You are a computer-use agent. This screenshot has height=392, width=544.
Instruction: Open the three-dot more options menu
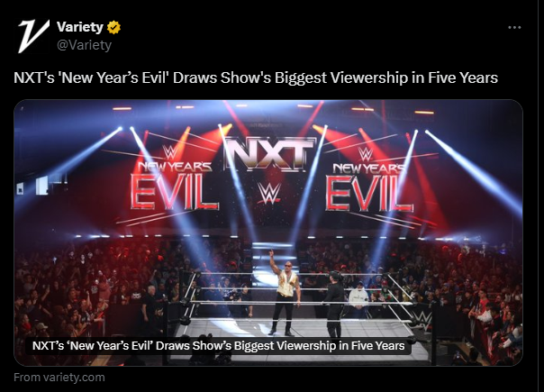[x=514, y=27]
